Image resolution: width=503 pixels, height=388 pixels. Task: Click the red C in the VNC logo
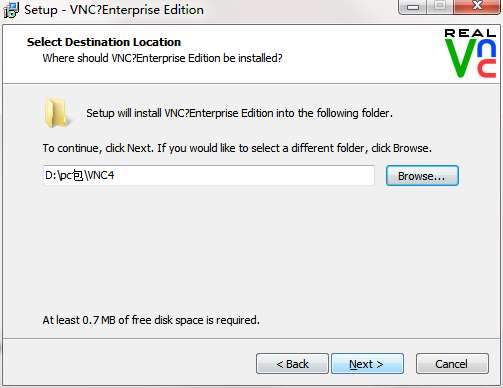point(487,69)
